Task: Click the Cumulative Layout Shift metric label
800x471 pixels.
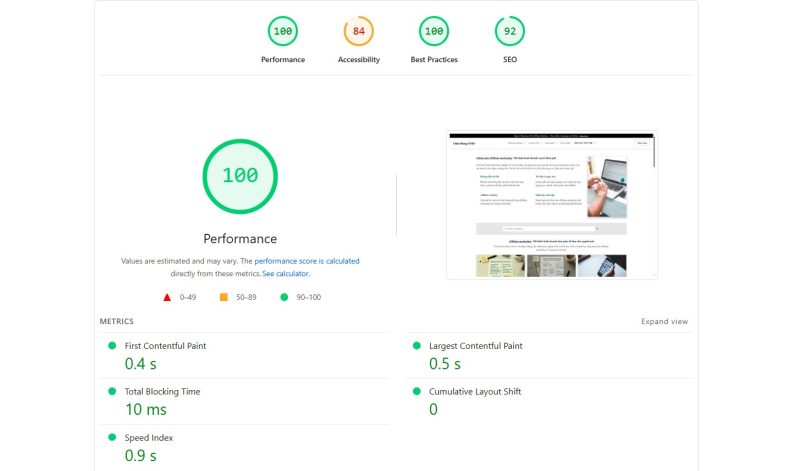Action: pyautogui.click(x=475, y=392)
